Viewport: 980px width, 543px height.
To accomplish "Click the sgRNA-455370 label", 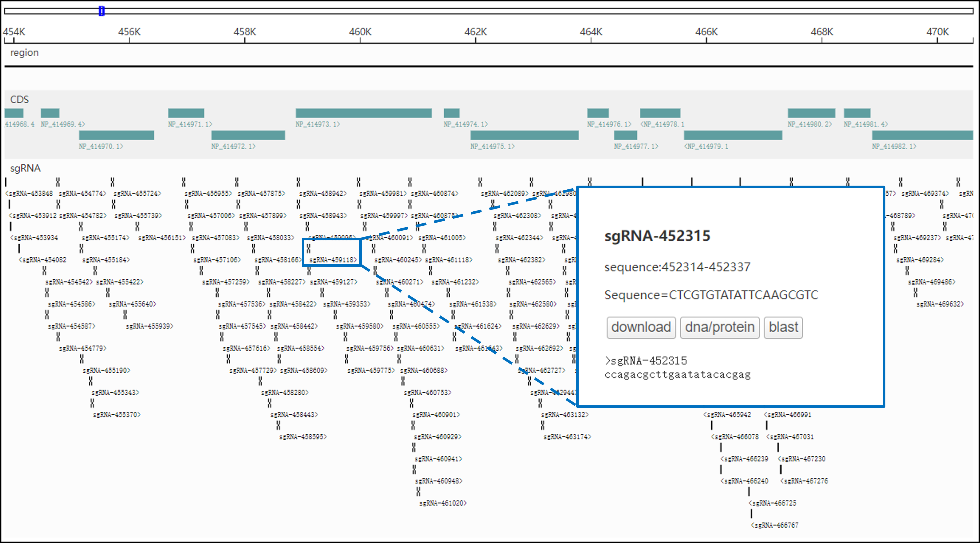I will [x=117, y=415].
